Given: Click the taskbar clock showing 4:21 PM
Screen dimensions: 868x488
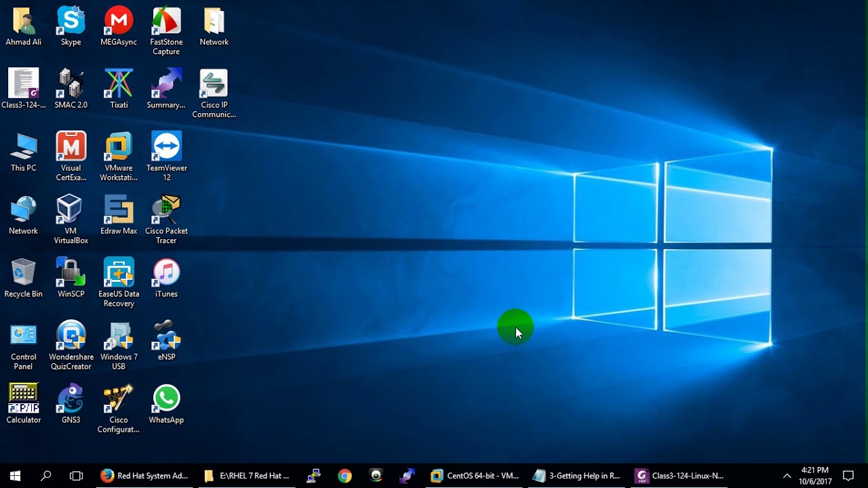Looking at the screenshot, I should tap(814, 476).
